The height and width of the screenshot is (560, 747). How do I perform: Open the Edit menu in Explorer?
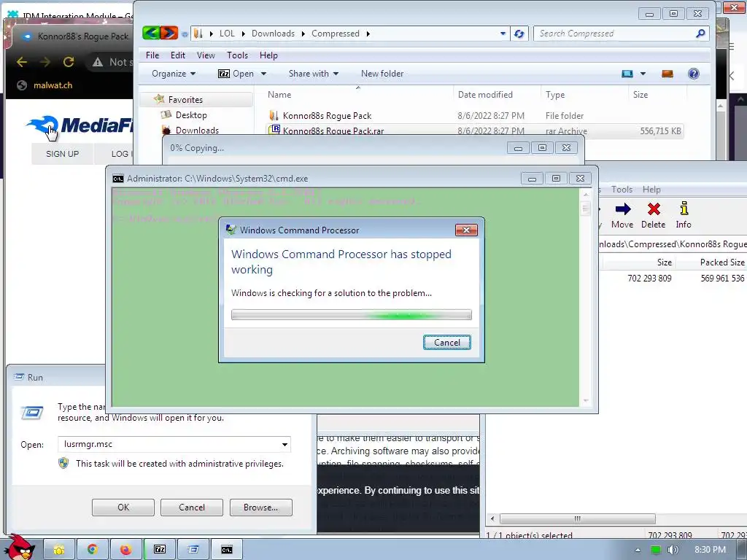178,55
